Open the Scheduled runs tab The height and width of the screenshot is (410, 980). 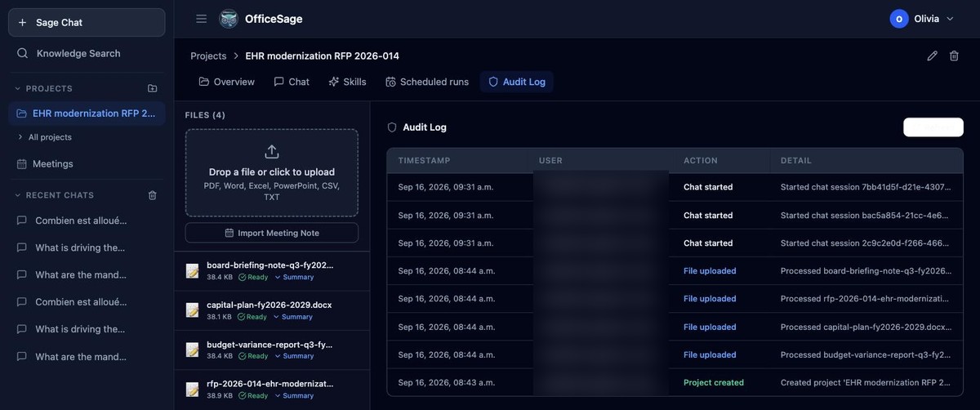tap(427, 82)
